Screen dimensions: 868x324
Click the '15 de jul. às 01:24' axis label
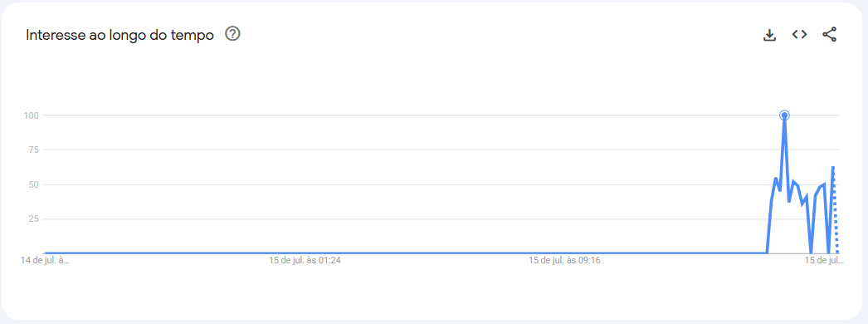[305, 260]
